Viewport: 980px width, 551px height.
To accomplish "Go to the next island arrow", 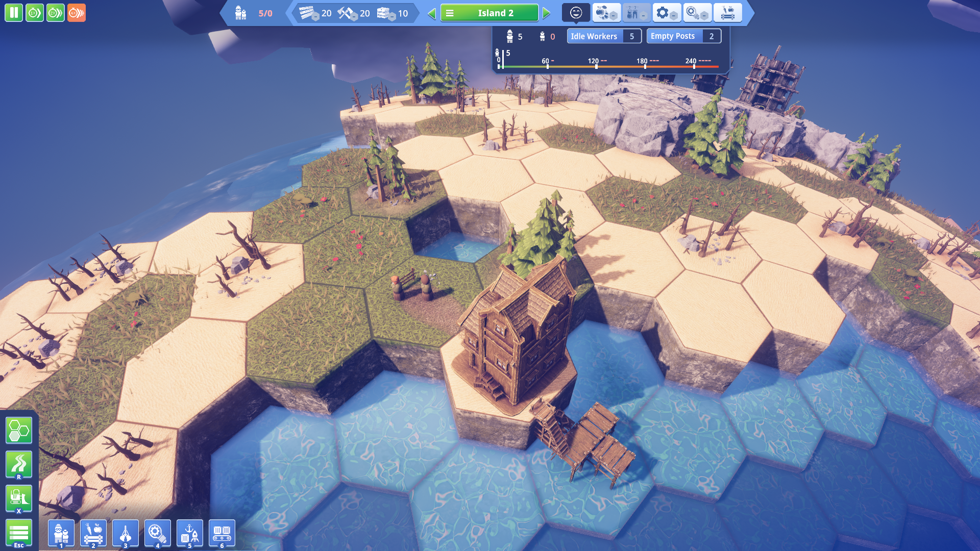I will click(x=547, y=13).
